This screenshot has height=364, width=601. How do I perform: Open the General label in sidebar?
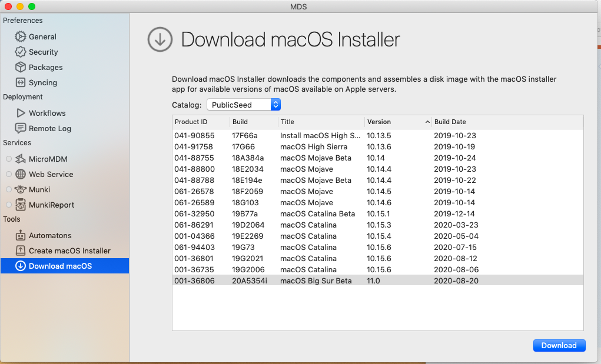pyautogui.click(x=42, y=36)
